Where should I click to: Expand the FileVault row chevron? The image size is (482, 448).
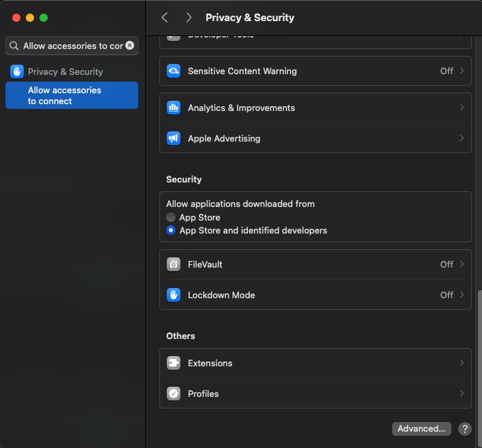(462, 264)
